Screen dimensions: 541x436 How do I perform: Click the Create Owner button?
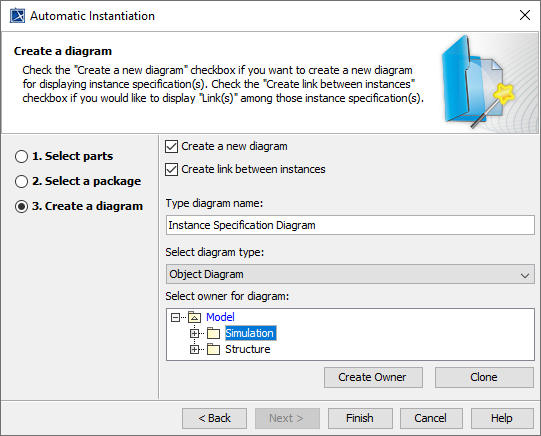tap(373, 377)
